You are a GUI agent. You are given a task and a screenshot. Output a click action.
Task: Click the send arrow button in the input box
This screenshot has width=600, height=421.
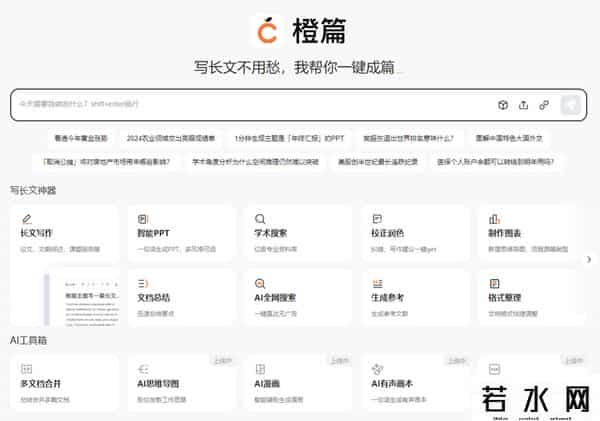[571, 105]
